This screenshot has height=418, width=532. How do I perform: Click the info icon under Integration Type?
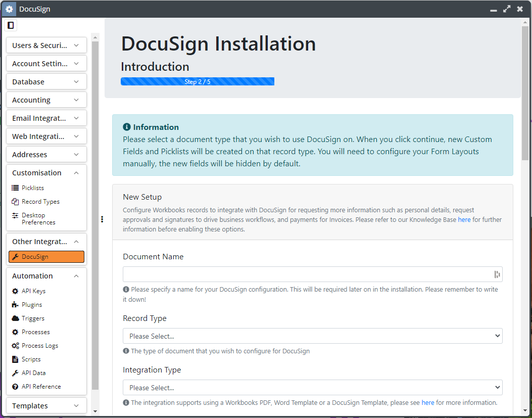click(126, 402)
